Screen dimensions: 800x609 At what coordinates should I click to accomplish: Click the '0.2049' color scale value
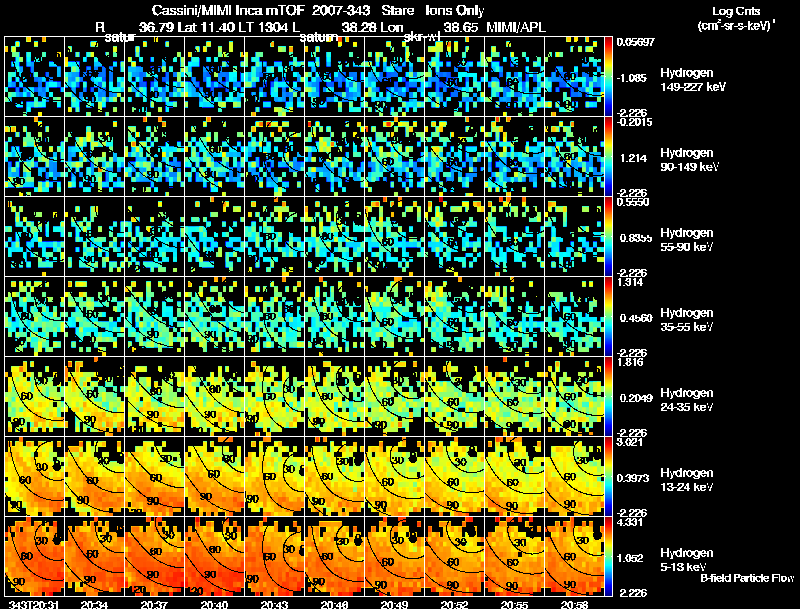pos(636,398)
